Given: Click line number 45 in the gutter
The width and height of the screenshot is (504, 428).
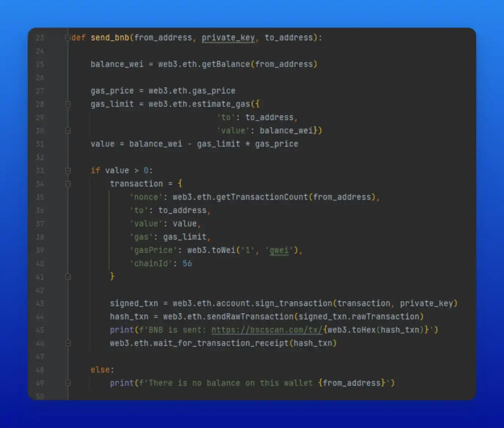Looking at the screenshot, I should click(40, 330).
